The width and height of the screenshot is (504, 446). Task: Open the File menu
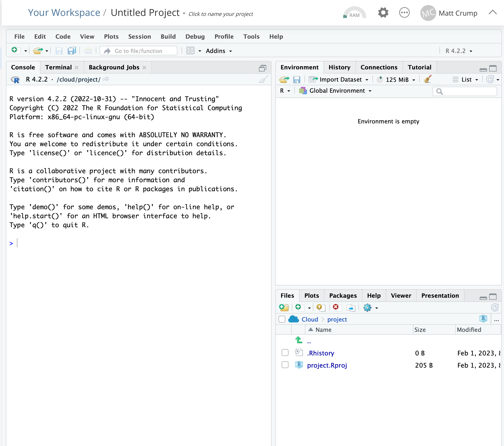point(19,37)
